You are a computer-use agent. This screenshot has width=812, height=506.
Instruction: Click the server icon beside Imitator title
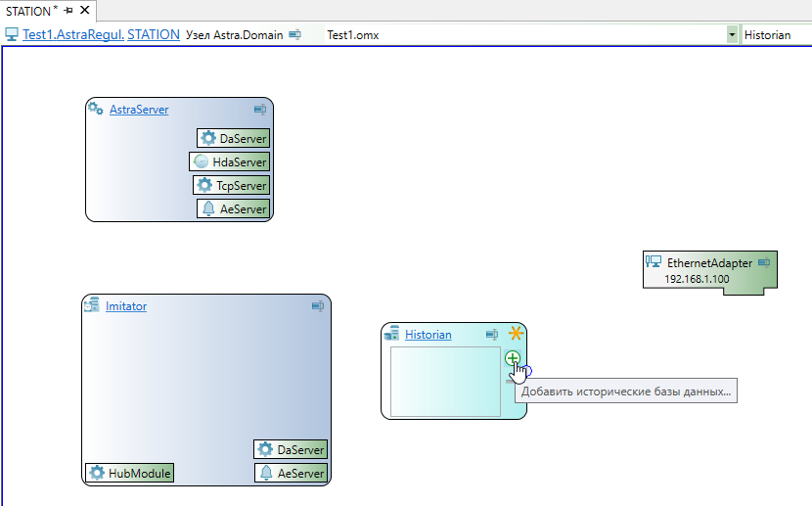pos(91,306)
